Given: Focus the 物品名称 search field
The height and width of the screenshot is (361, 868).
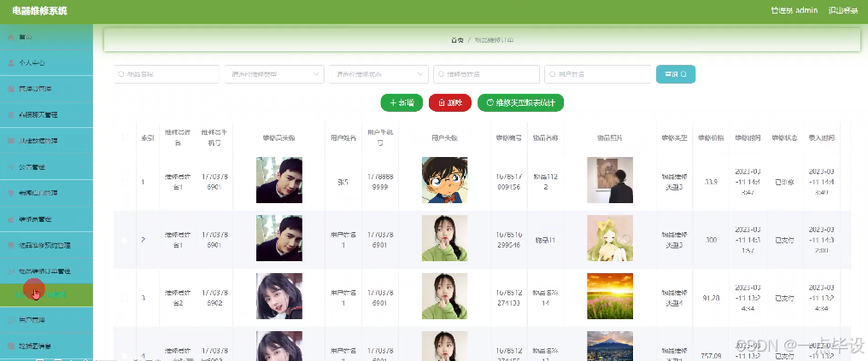Looking at the screenshot, I should (x=166, y=74).
